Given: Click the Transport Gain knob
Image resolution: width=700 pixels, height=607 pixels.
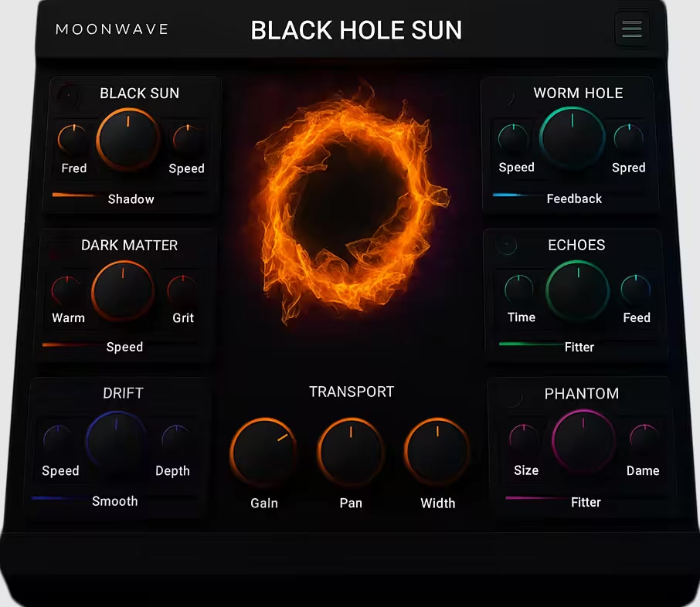Looking at the screenshot, I should click(x=263, y=452).
